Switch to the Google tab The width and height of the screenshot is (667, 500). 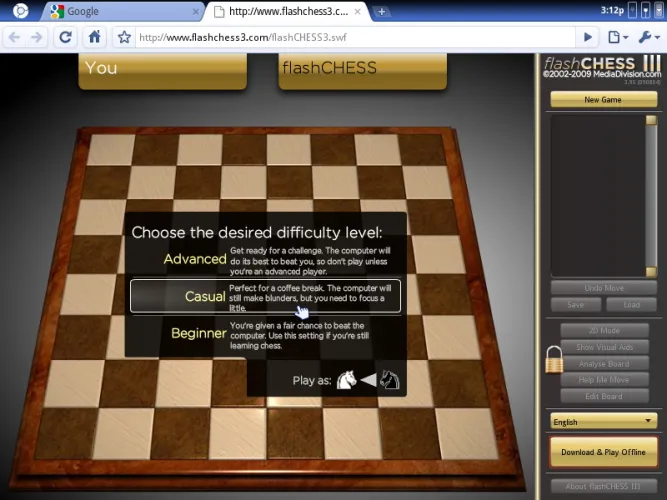pyautogui.click(x=121, y=11)
